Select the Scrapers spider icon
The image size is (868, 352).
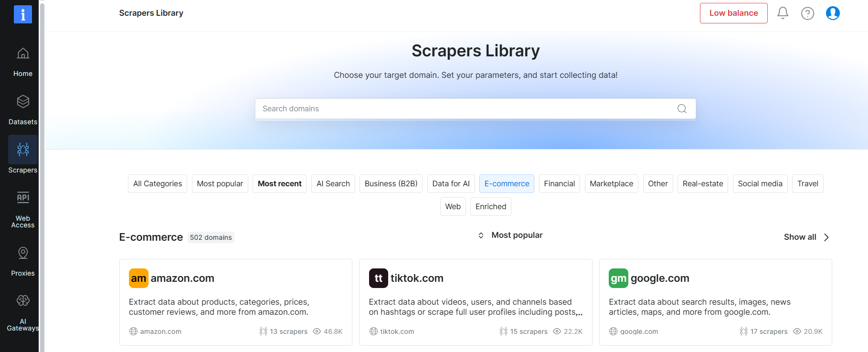pos(23,149)
